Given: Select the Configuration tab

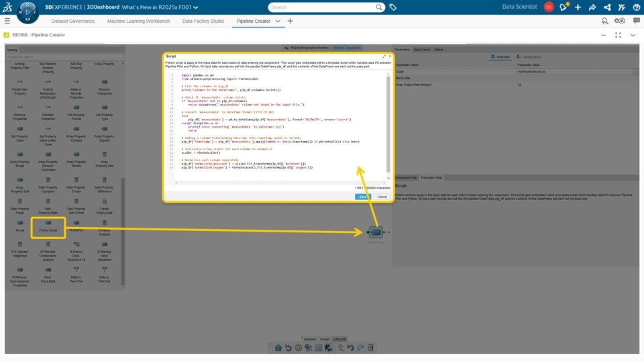Looking at the screenshot, I should pyautogui.click(x=529, y=57).
